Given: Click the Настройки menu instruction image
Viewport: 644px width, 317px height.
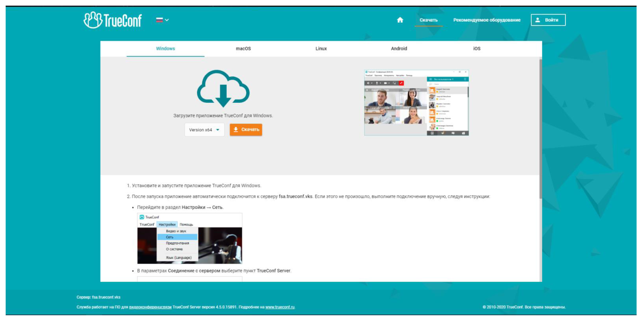Looking at the screenshot, I should (189, 239).
